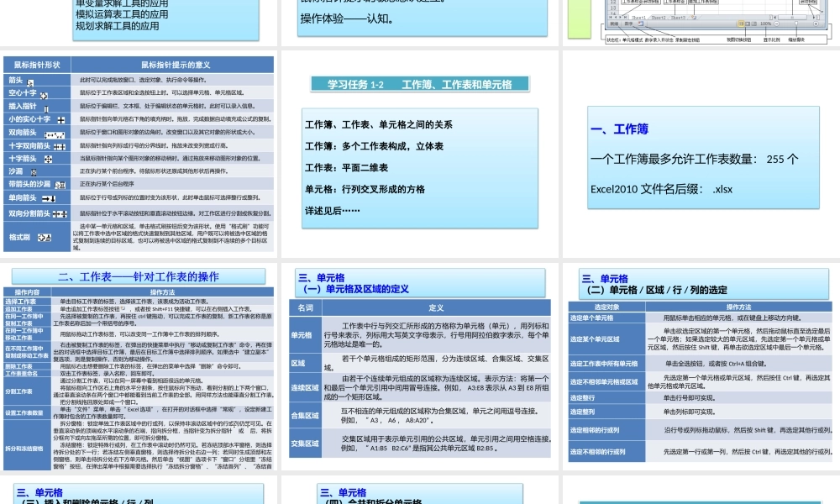
Task: Switch to the Sheet2 tab
Action: [659, 18]
